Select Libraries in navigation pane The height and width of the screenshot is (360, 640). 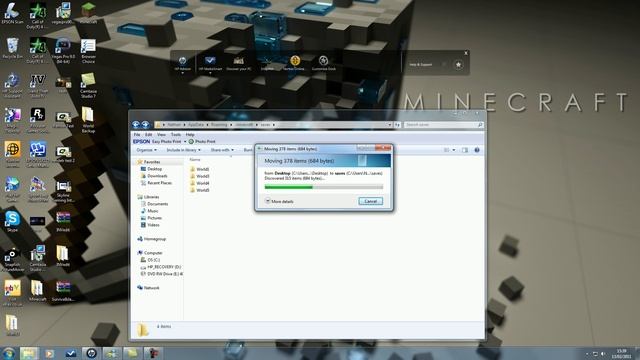pos(151,197)
